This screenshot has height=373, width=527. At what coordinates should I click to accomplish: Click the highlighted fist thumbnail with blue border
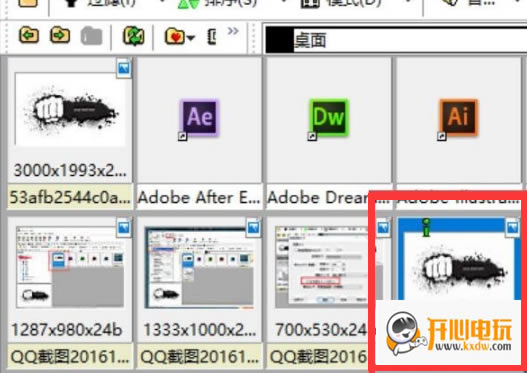click(x=459, y=259)
